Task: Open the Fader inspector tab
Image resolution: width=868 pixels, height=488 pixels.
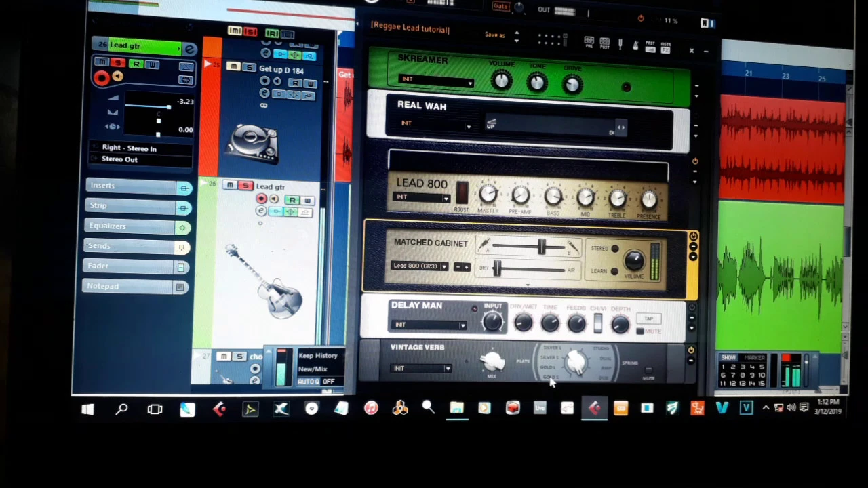Action: click(137, 266)
